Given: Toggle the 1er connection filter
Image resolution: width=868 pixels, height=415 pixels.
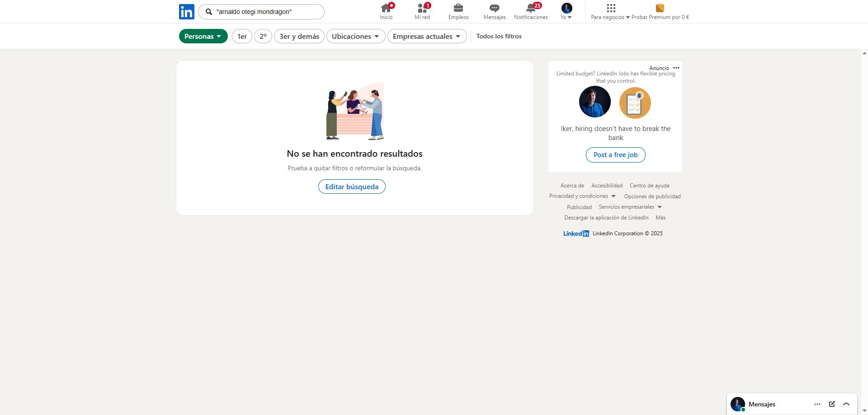Looking at the screenshot, I should [242, 36].
